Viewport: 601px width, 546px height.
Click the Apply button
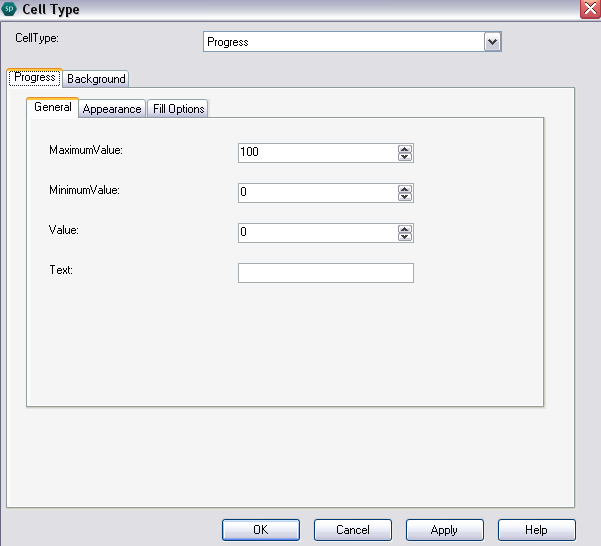(445, 530)
